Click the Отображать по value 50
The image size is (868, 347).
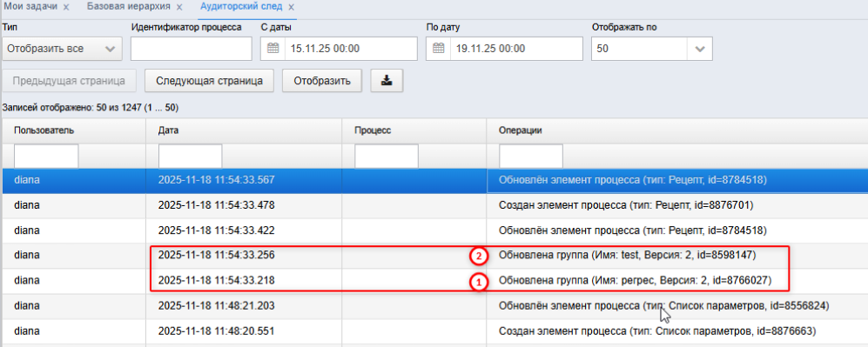(640, 49)
